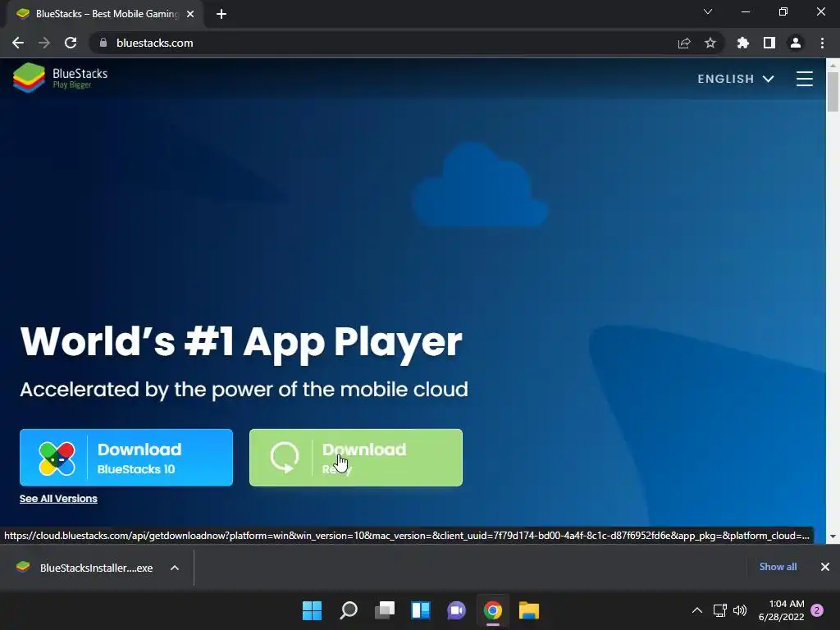Click the Chrome taskbar icon
Screen dimensions: 840x630
click(x=493, y=610)
